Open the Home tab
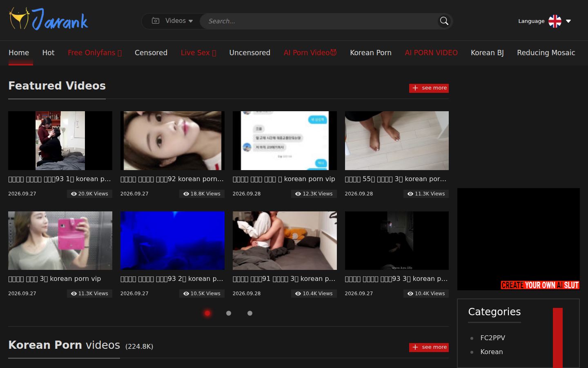The height and width of the screenshot is (368, 588). 19,53
